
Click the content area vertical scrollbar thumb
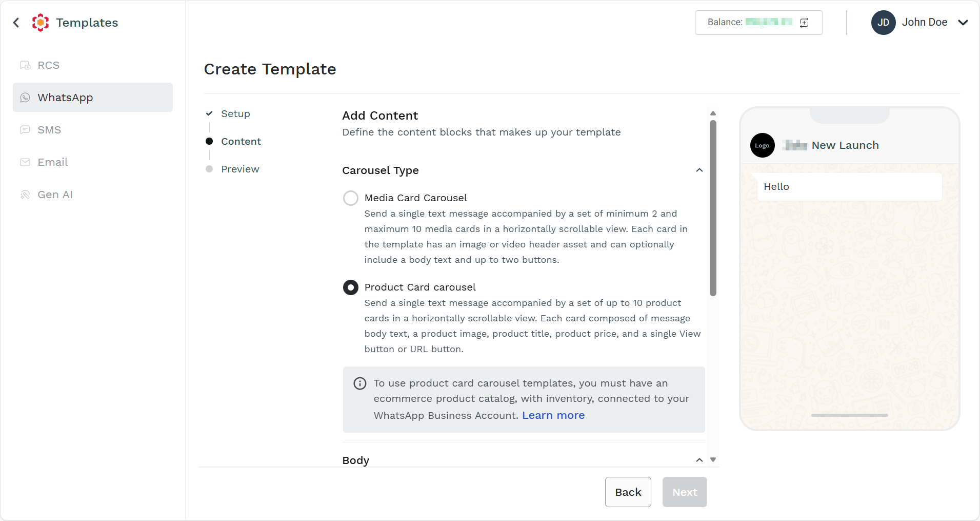click(713, 208)
